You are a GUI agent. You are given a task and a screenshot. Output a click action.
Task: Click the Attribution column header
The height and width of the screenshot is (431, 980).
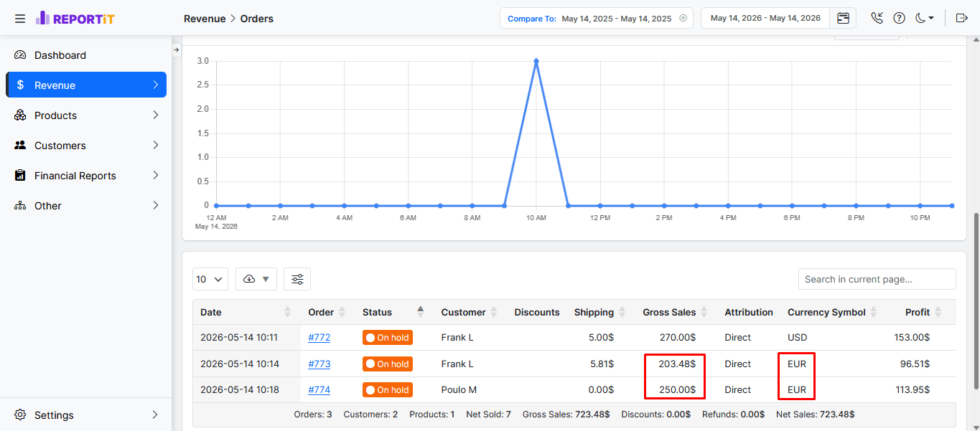(749, 312)
